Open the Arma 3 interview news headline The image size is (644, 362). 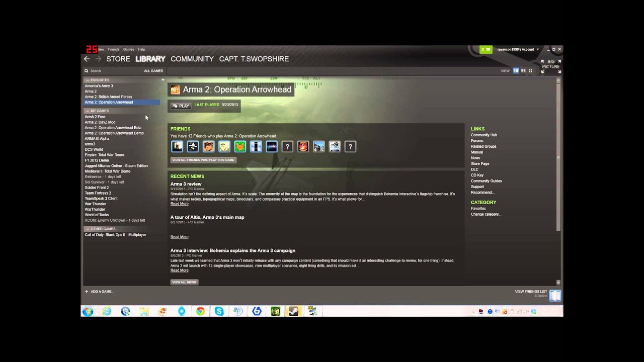[x=233, y=250]
